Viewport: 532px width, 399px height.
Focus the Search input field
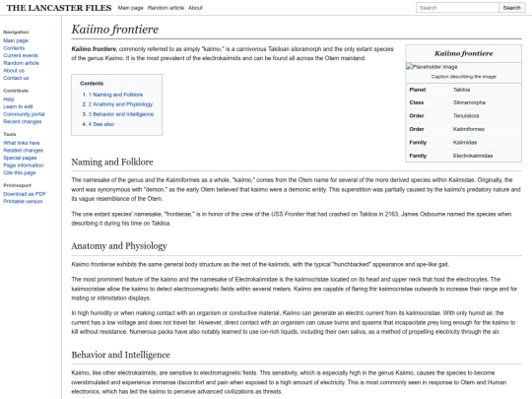coord(457,8)
